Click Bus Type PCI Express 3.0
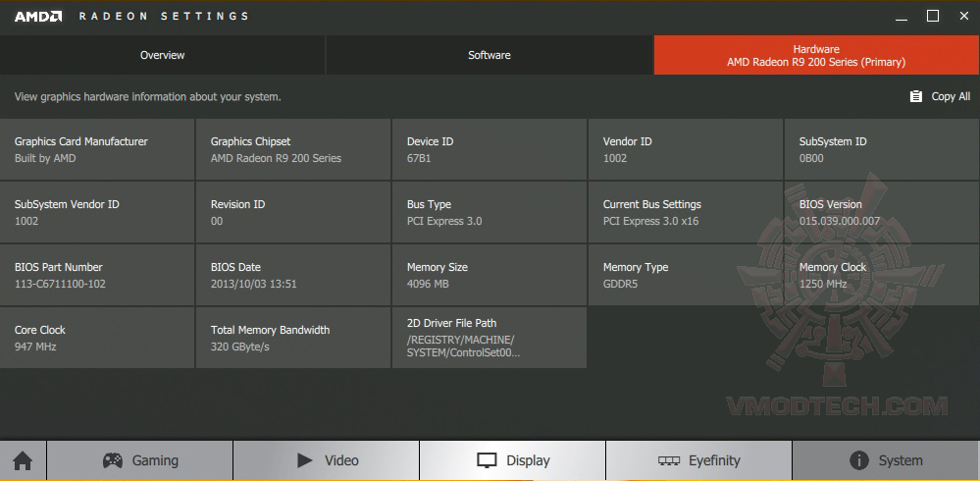 (490, 212)
